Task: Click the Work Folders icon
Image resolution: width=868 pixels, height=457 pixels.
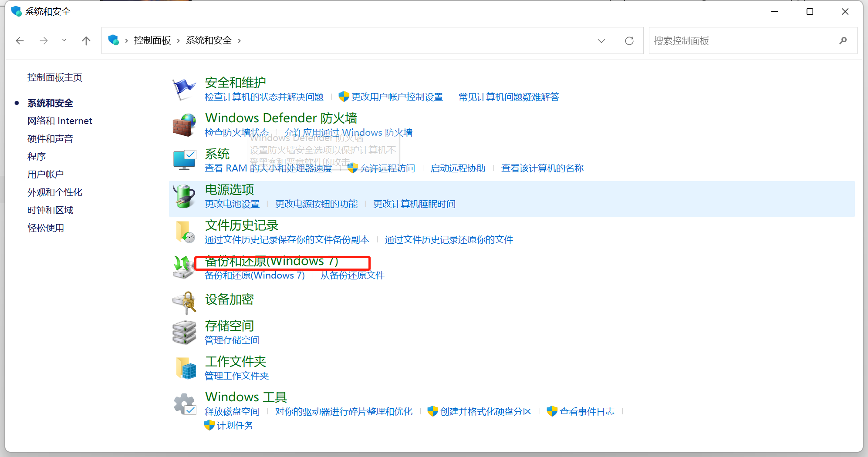Action: pos(186,368)
